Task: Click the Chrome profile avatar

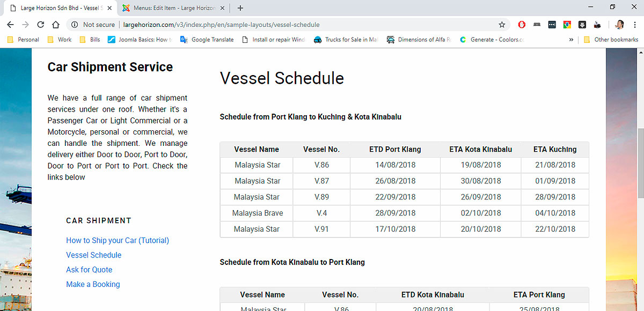Action: [619, 25]
